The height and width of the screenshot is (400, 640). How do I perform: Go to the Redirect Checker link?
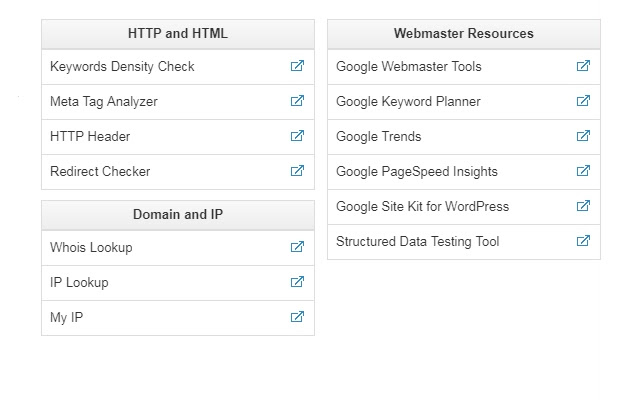100,172
